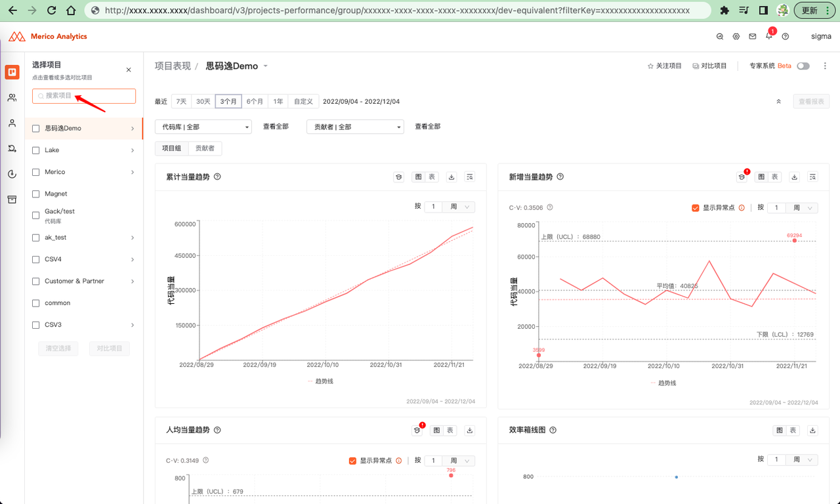Close the project selection panel
840x504 pixels.
129,70
